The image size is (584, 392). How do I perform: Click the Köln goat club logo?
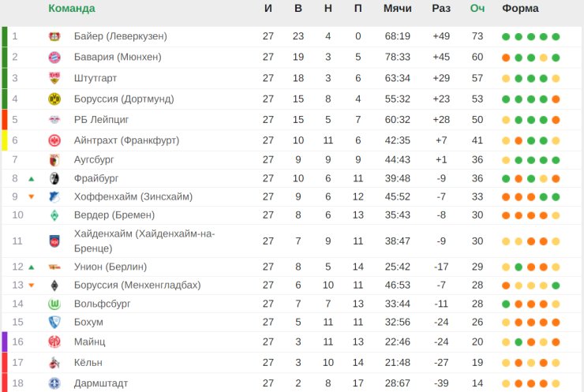pos(54,363)
